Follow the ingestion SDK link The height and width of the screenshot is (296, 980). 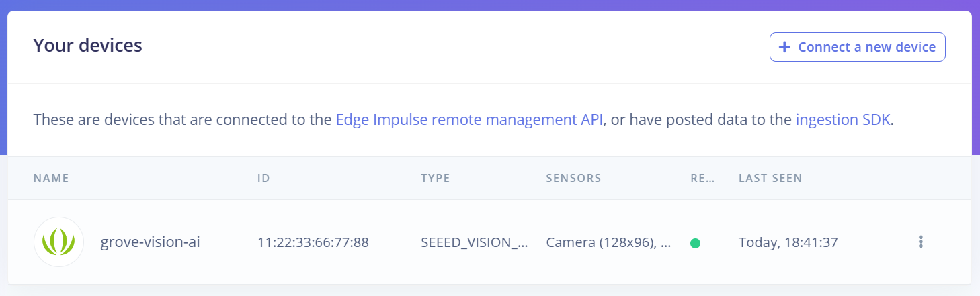[x=843, y=120]
